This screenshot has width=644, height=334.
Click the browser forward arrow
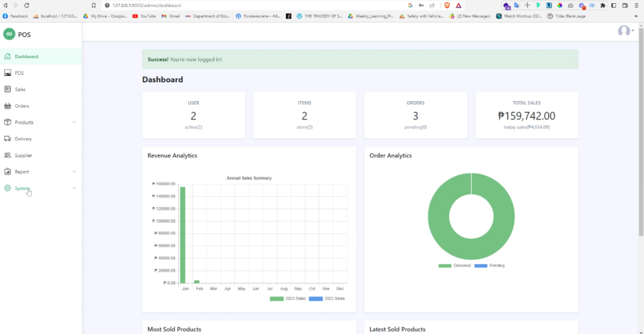pos(16,5)
